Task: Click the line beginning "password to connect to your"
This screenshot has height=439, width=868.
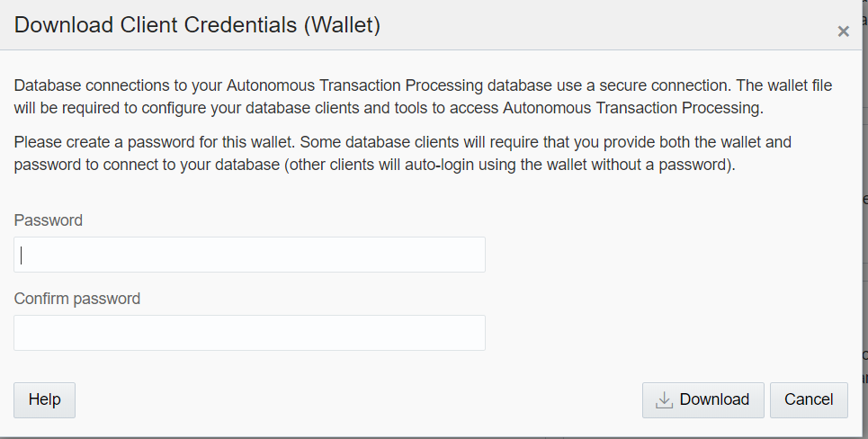Action: point(374,165)
